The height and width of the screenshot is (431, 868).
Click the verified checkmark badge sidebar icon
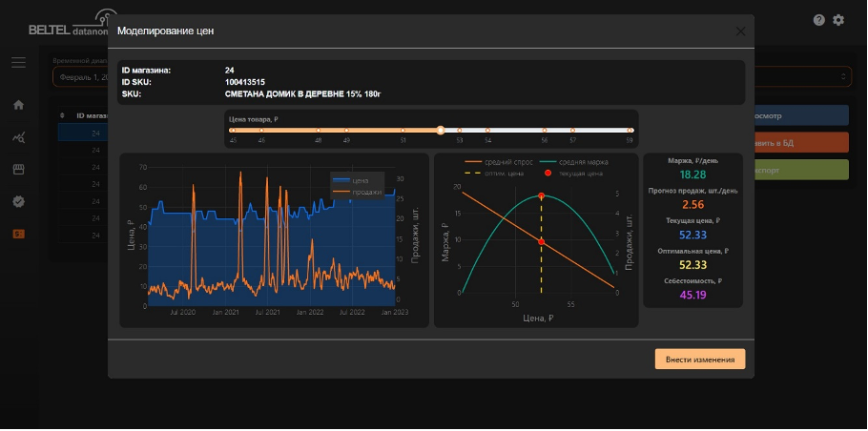(x=18, y=201)
